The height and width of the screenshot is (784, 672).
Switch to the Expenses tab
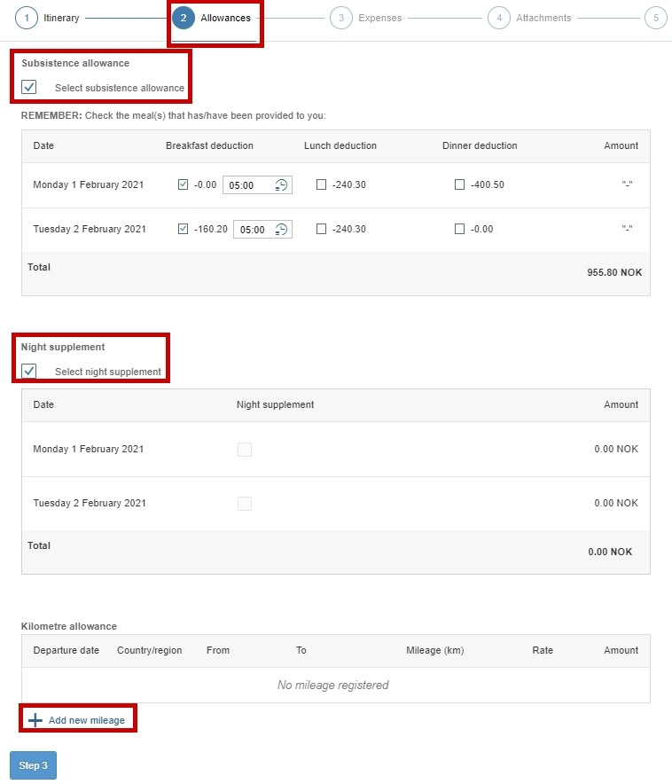tap(379, 18)
